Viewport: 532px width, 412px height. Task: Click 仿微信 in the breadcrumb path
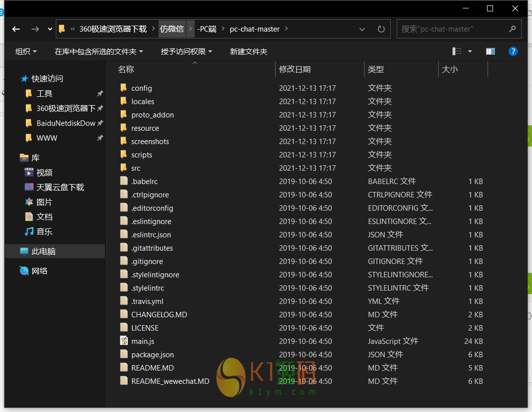(171, 29)
